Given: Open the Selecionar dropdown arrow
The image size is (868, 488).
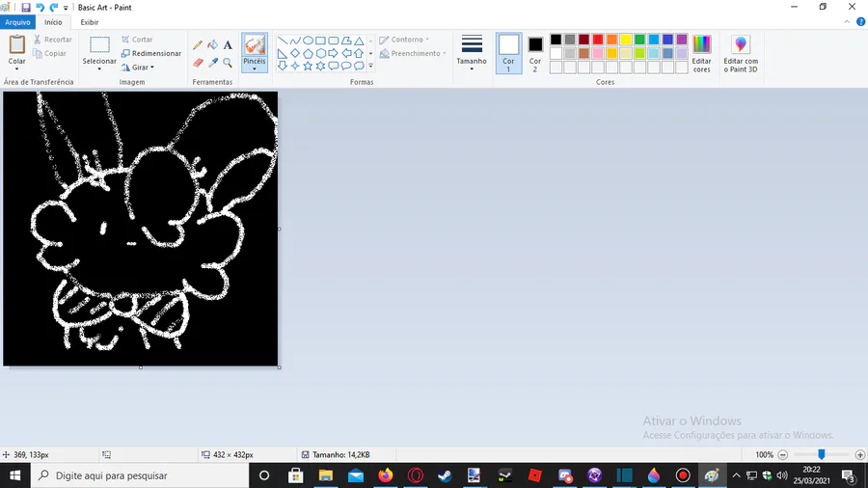Looking at the screenshot, I should point(99,69).
